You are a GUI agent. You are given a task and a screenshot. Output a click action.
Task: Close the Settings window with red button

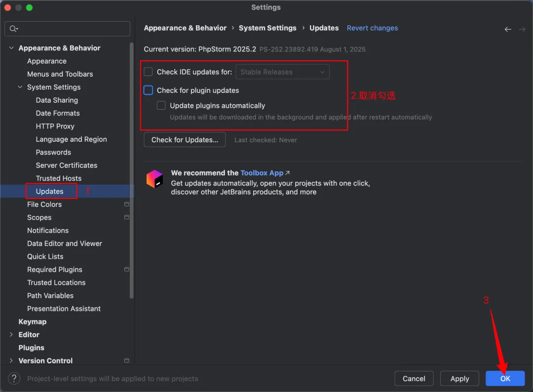tap(7, 7)
